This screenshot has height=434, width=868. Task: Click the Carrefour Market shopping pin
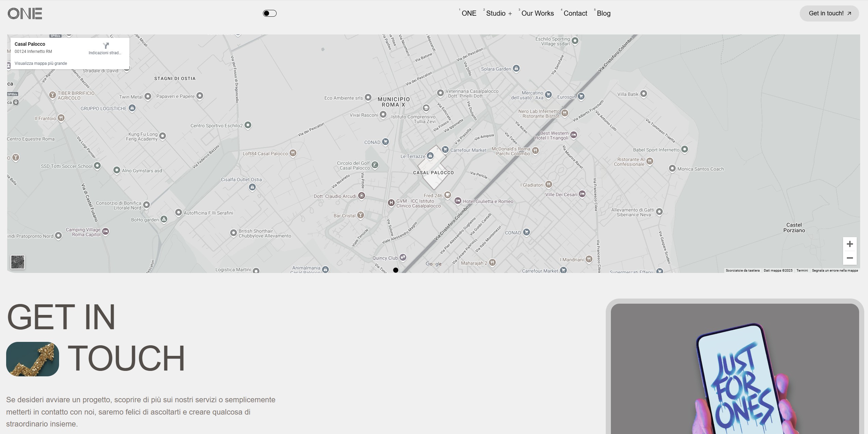click(x=445, y=149)
